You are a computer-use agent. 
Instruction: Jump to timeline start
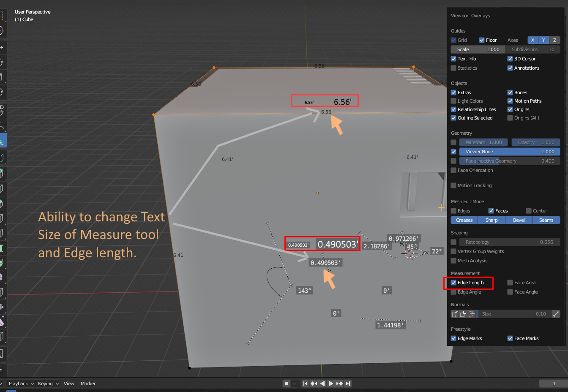click(305, 384)
